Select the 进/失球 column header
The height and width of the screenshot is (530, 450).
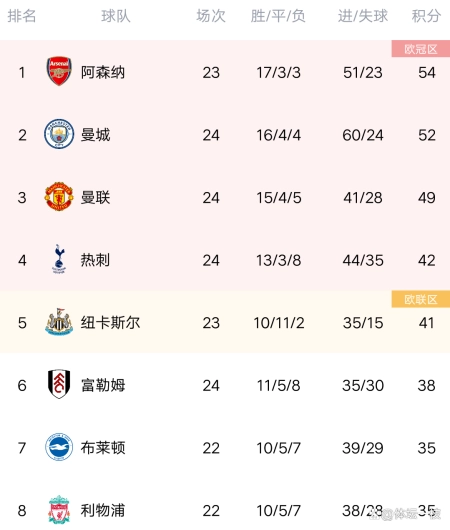tap(363, 16)
